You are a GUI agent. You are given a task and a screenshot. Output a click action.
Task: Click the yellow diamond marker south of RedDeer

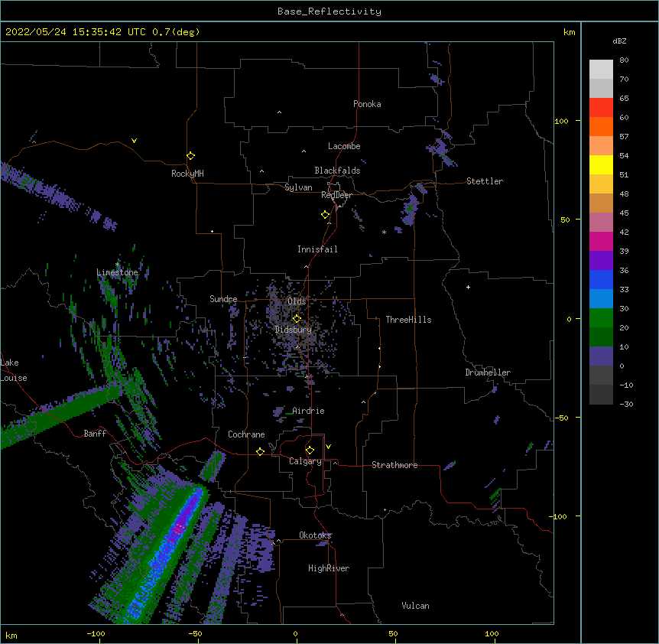[326, 215]
